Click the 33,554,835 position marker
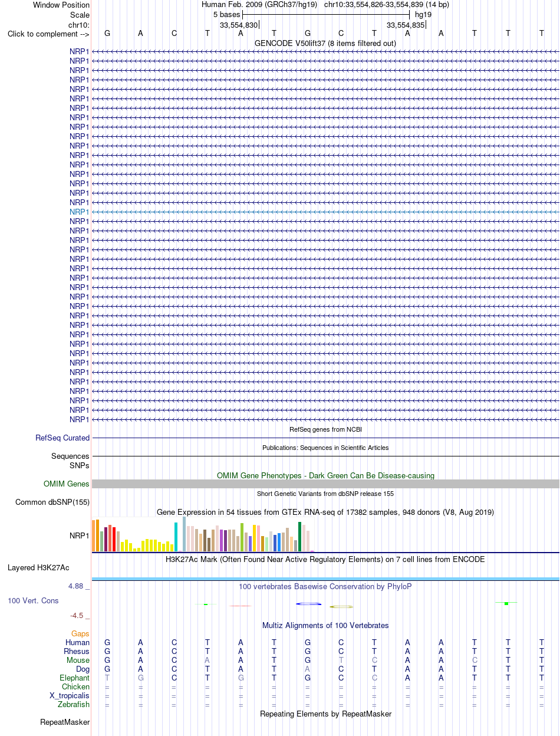 [406, 25]
